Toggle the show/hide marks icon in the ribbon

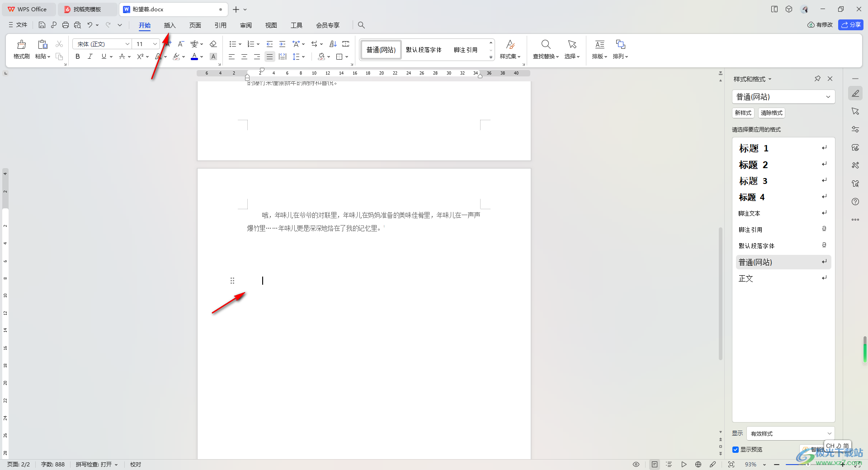(314, 44)
